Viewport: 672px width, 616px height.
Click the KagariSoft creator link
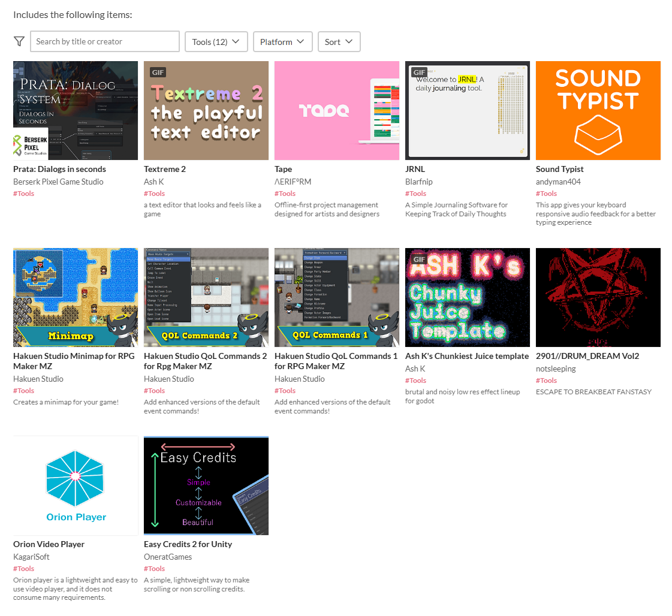[31, 557]
